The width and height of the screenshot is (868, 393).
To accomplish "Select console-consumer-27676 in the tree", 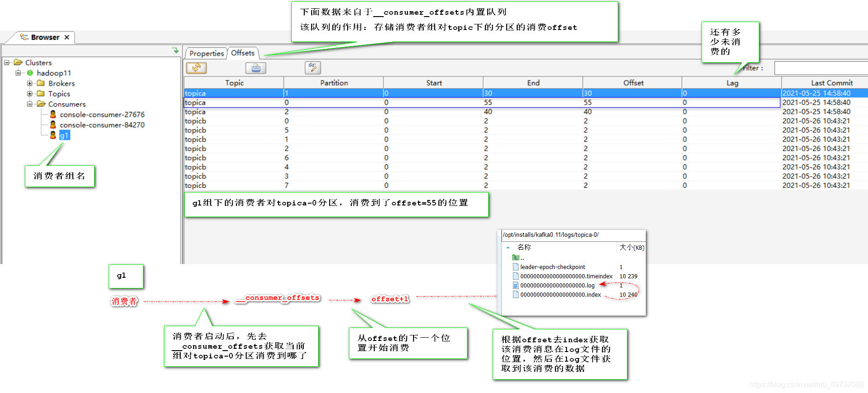I will [102, 114].
